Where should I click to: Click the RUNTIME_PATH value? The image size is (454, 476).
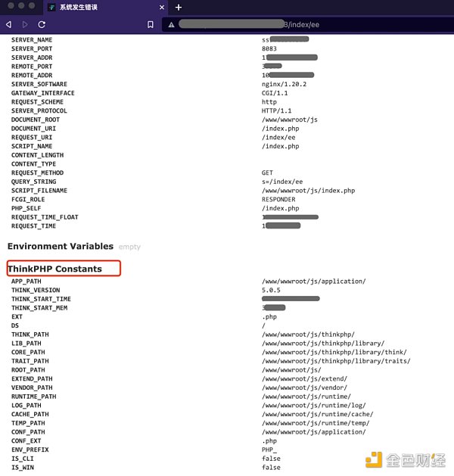306,397
